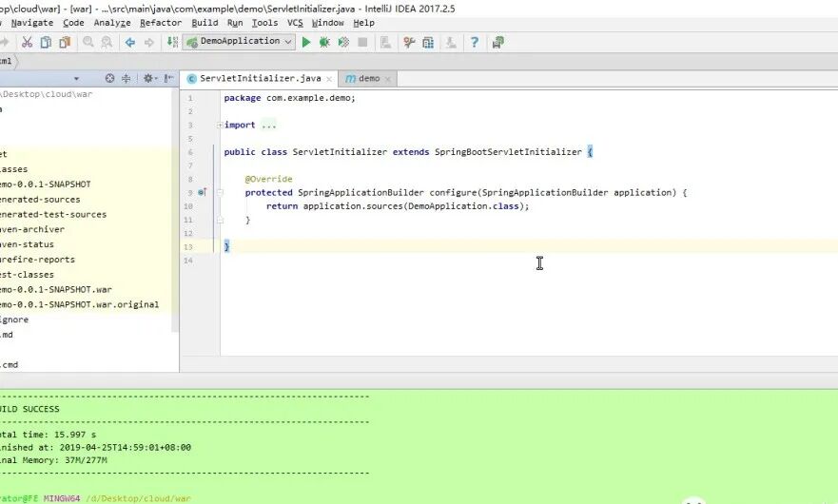Click the total time 15.997 s line
The width and height of the screenshot is (838, 504).
(49, 435)
